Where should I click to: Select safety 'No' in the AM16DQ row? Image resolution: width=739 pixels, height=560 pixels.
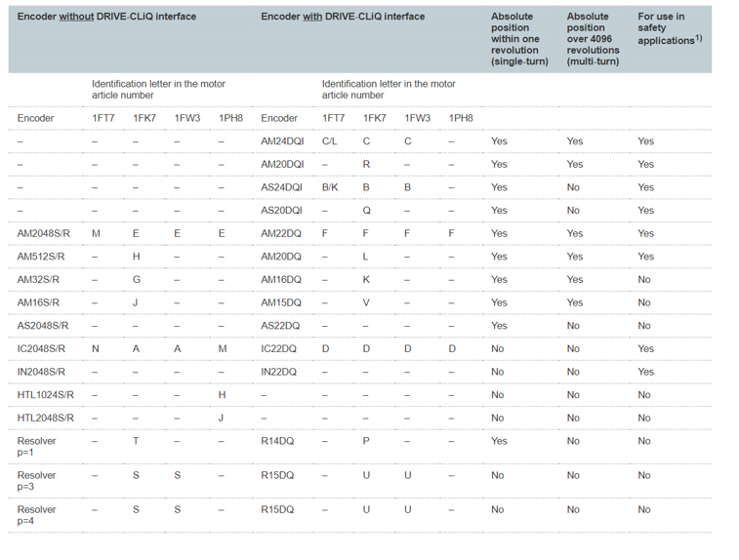[644, 280]
